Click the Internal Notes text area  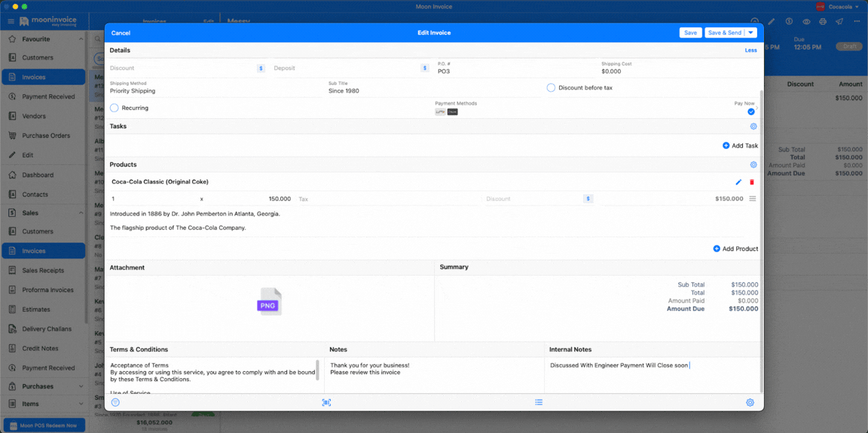pos(652,375)
